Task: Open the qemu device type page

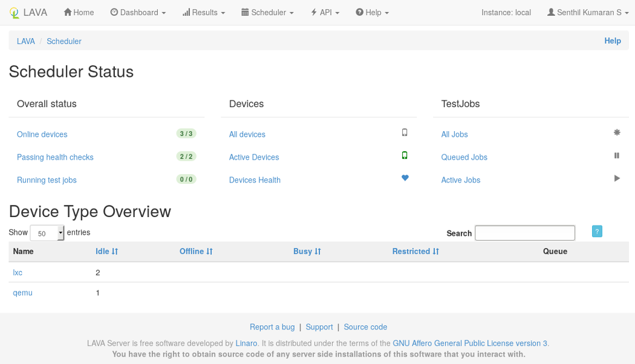Action: pos(22,293)
